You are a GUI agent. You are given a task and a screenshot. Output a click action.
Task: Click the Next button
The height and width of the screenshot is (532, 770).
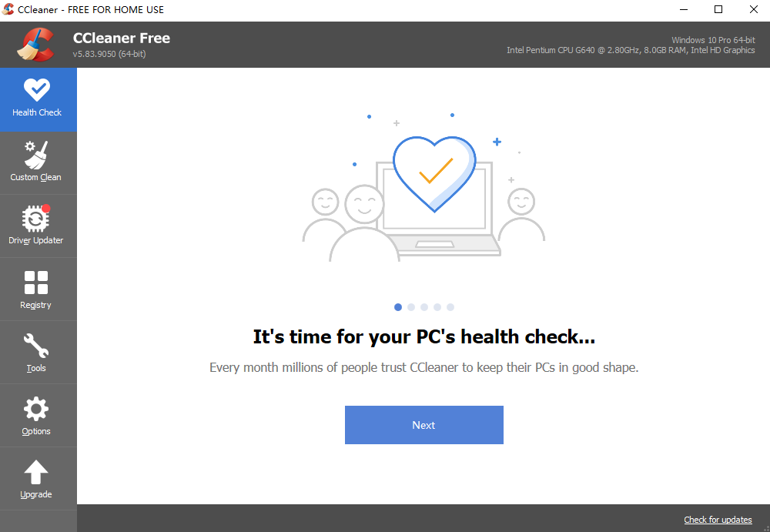pyautogui.click(x=423, y=425)
